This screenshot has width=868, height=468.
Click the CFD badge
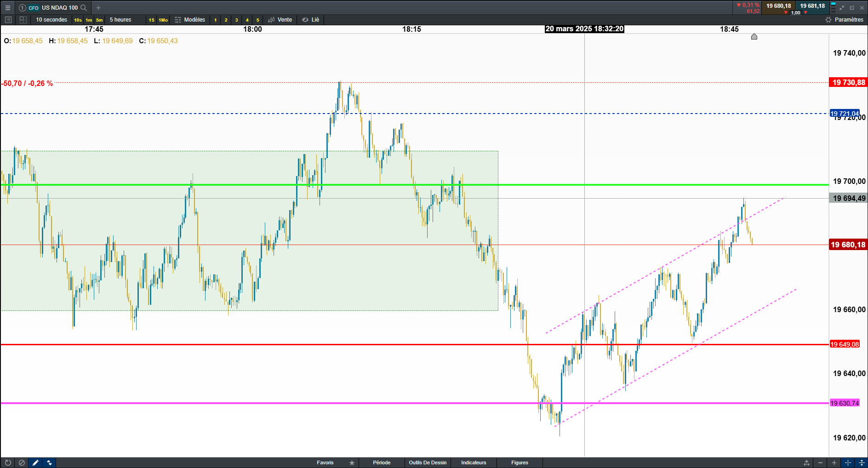34,8
